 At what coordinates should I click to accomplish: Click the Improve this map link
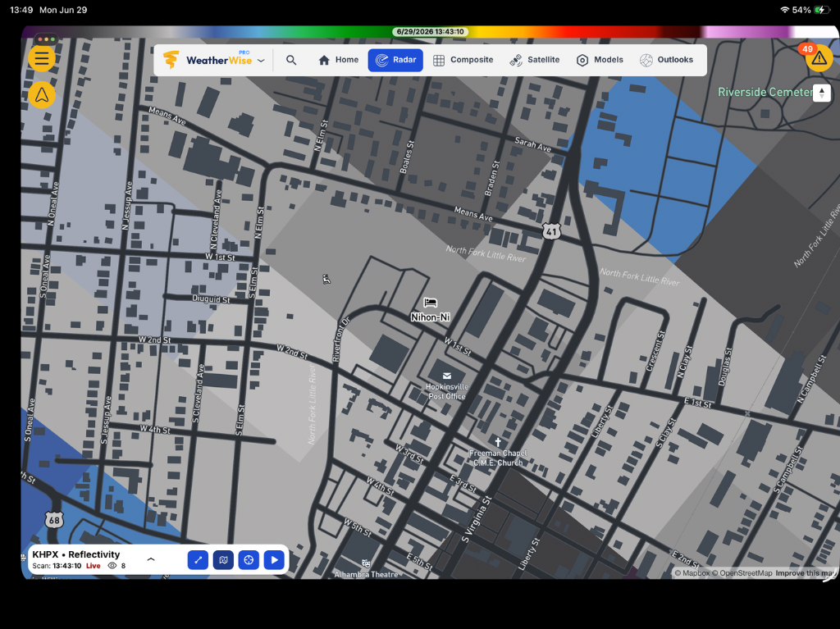tap(806, 573)
